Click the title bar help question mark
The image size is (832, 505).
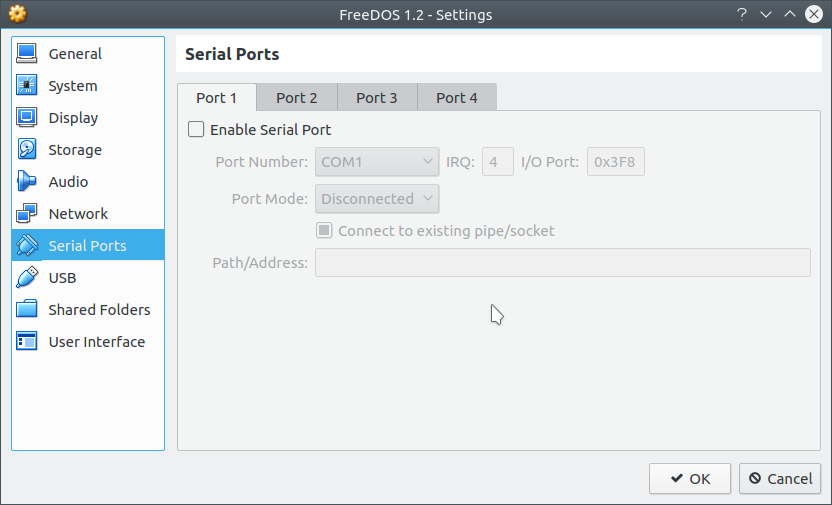tap(742, 14)
